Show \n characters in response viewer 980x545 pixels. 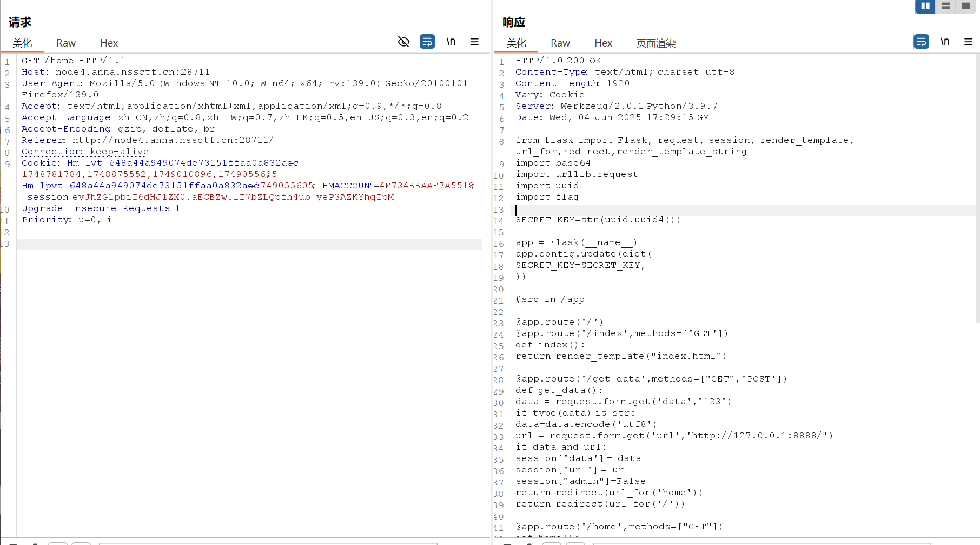click(x=945, y=42)
